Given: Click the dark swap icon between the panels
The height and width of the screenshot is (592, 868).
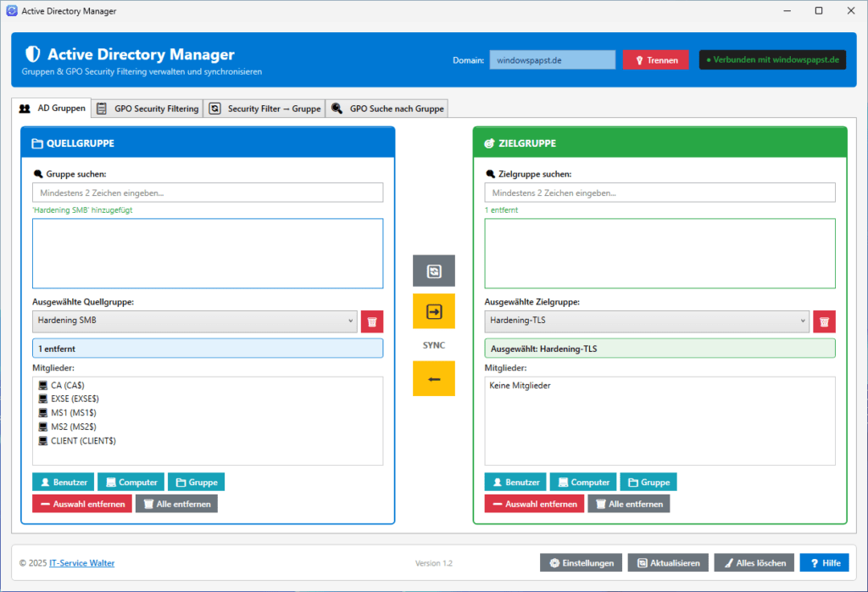Looking at the screenshot, I should pyautogui.click(x=434, y=271).
